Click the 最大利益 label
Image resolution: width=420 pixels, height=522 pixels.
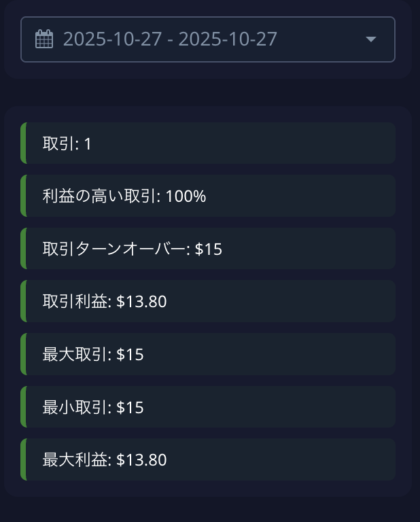point(76,459)
